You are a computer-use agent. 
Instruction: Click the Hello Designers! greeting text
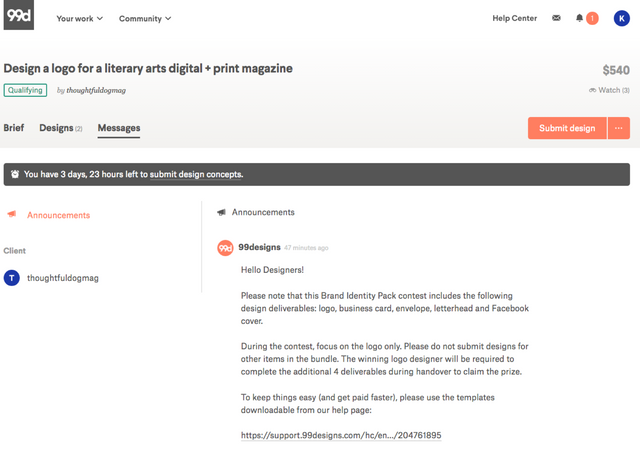pos(272,270)
